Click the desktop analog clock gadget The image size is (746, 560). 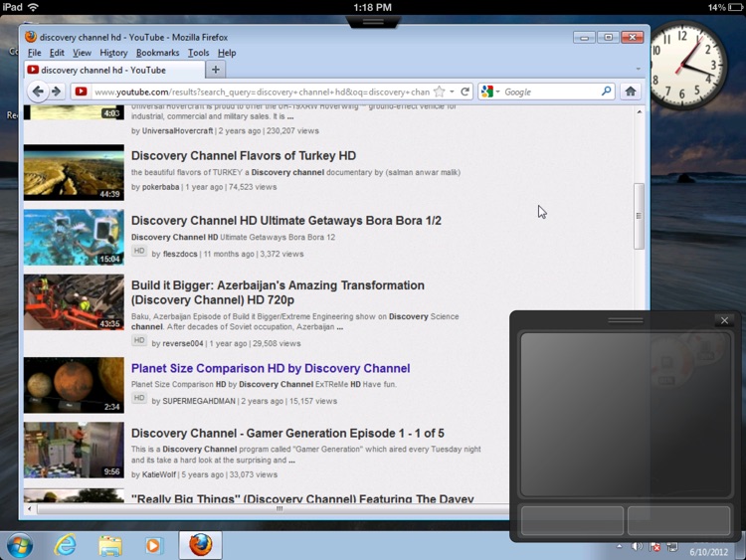(x=685, y=66)
